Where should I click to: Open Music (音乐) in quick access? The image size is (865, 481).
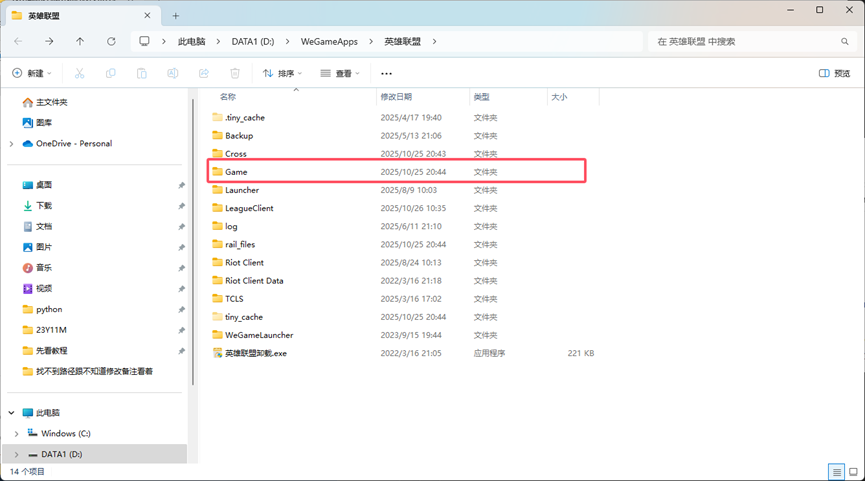[x=37, y=268]
